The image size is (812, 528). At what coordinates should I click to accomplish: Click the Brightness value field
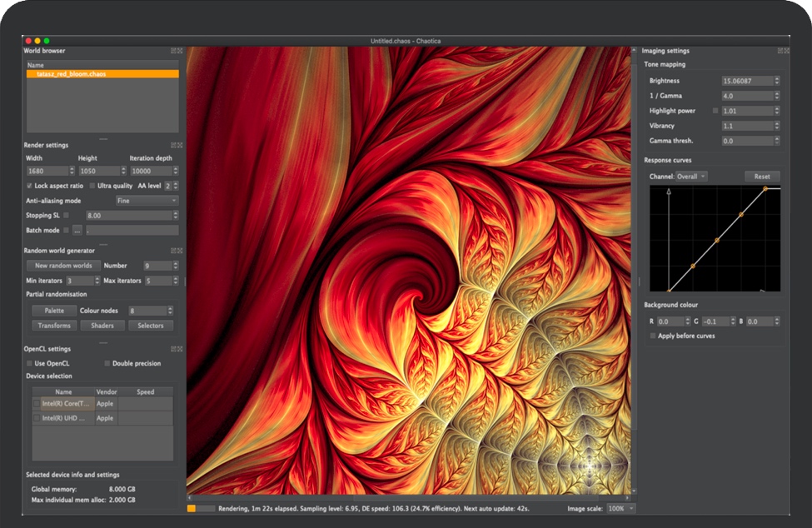747,81
